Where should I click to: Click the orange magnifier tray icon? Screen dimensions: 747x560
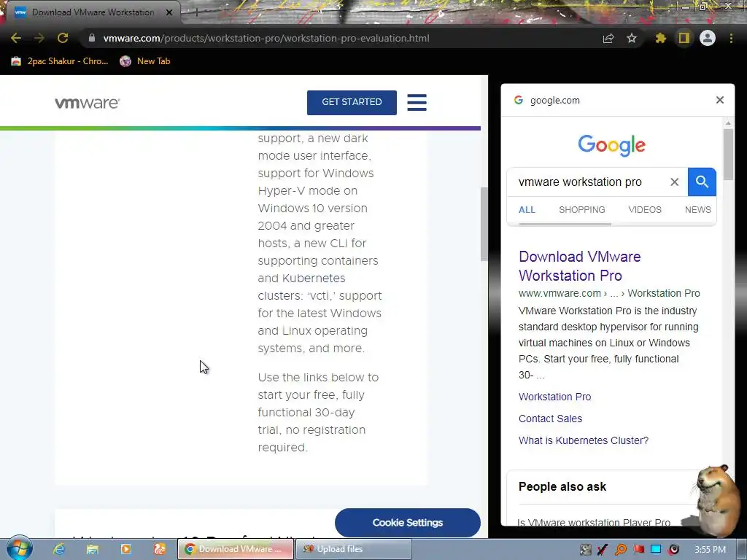point(621,550)
